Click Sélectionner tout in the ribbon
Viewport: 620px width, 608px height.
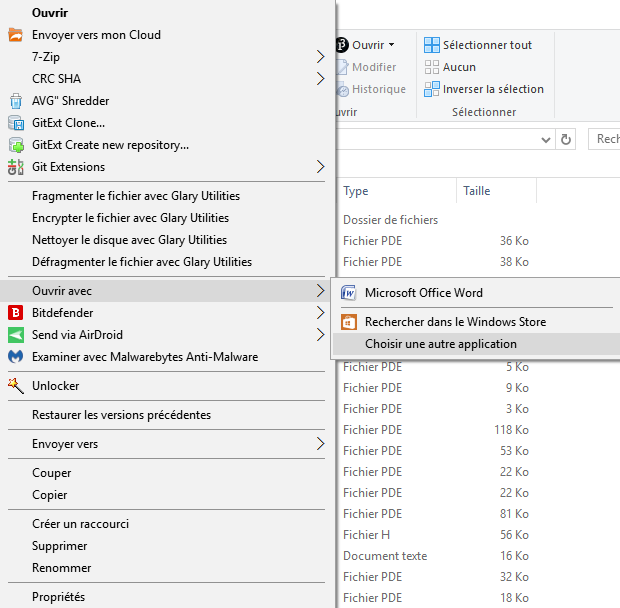478,45
